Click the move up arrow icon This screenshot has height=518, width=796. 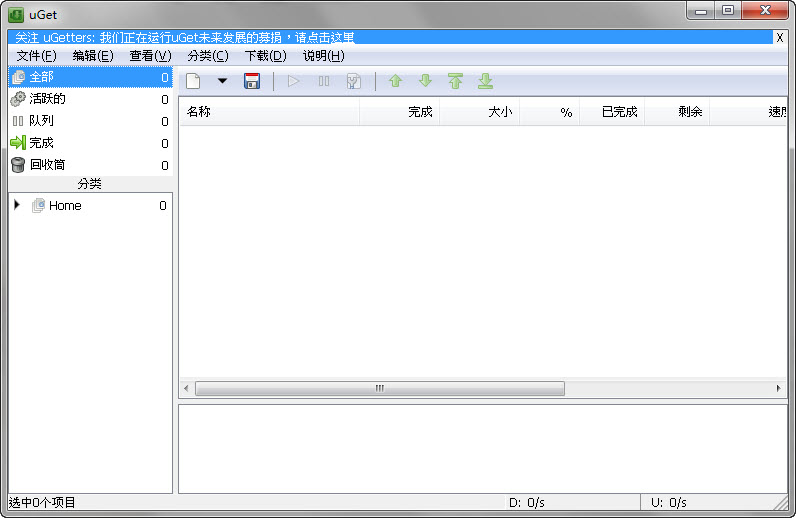tap(395, 81)
